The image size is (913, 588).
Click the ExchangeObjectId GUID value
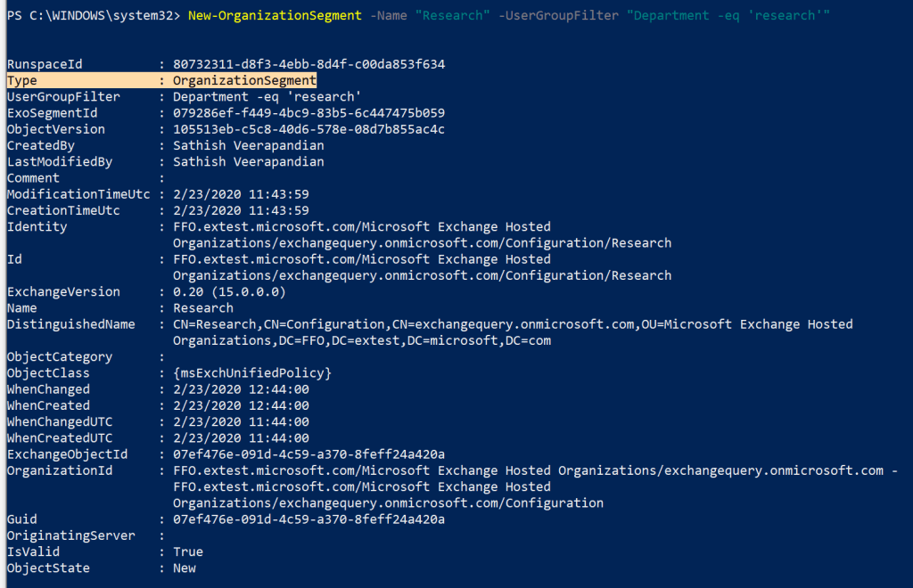tap(308, 454)
